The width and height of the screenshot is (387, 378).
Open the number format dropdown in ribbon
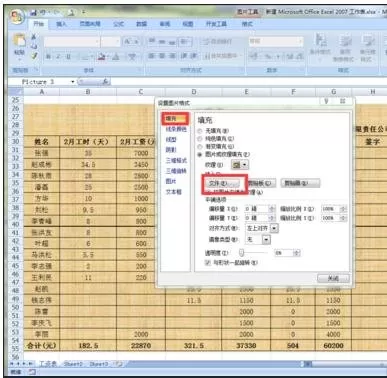(x=300, y=41)
